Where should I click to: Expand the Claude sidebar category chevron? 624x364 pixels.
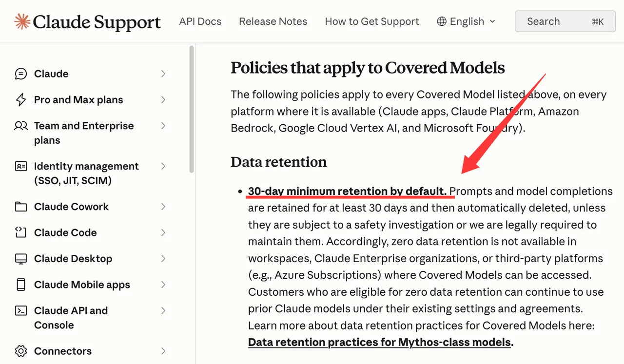click(163, 74)
